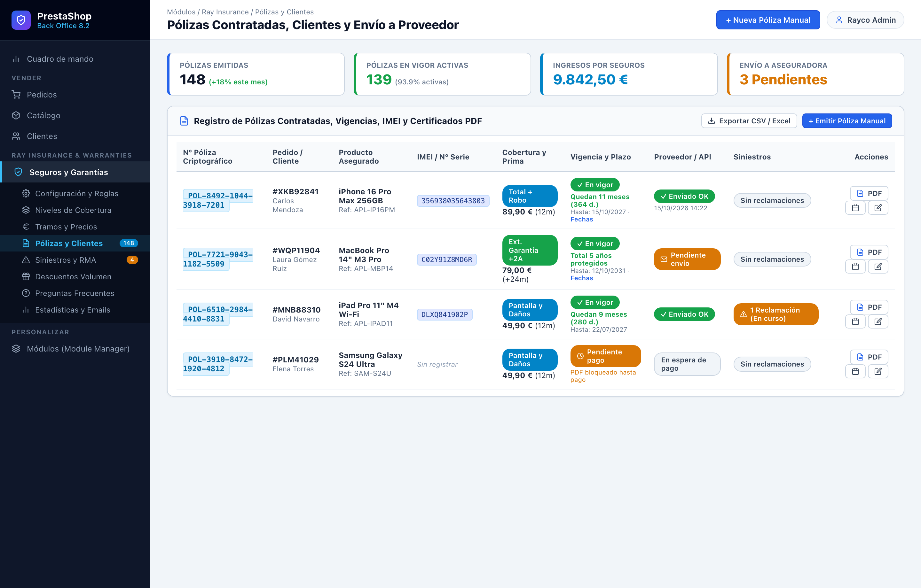The image size is (921, 588).
Task: Open Rayco Admin user menu
Action: [865, 20]
